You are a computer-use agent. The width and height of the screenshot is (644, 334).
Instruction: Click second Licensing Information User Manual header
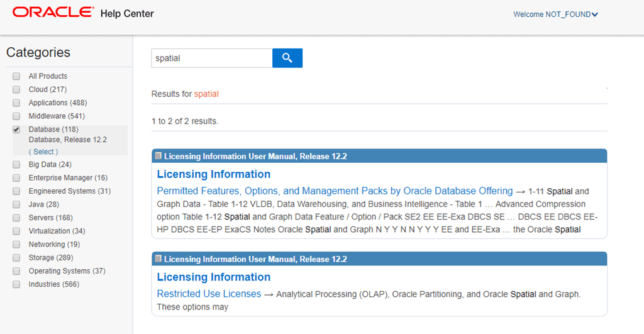[x=379, y=259]
